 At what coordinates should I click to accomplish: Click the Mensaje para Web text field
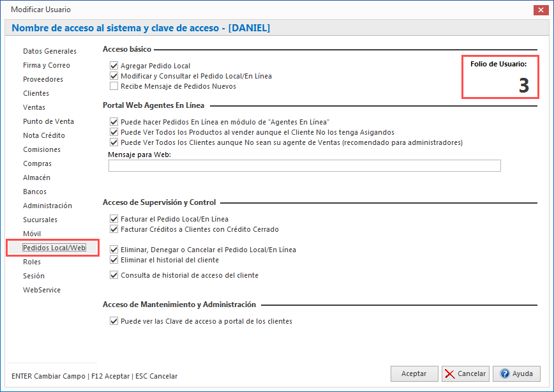pos(304,165)
